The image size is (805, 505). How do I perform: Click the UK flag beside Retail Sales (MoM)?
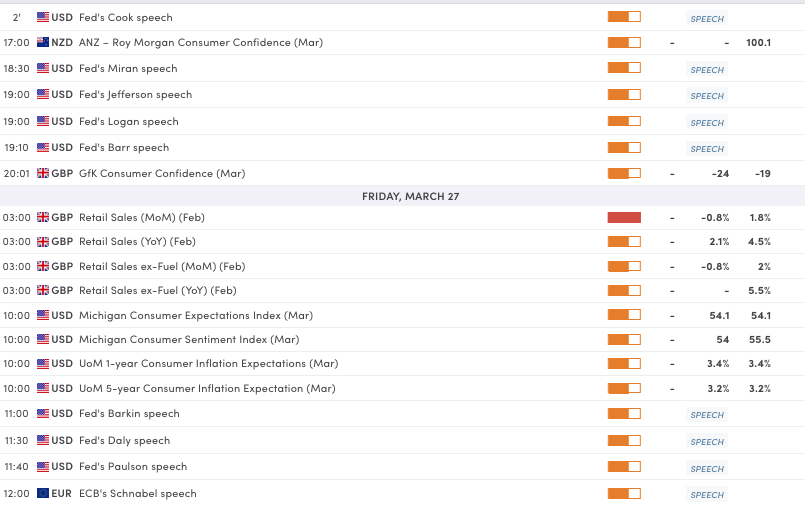pyautogui.click(x=43, y=217)
